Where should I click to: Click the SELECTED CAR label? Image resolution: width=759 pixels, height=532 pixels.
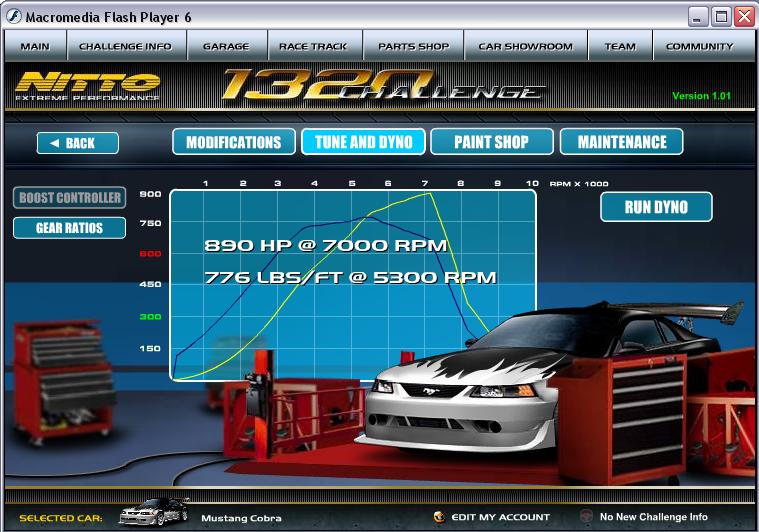[x=61, y=518]
